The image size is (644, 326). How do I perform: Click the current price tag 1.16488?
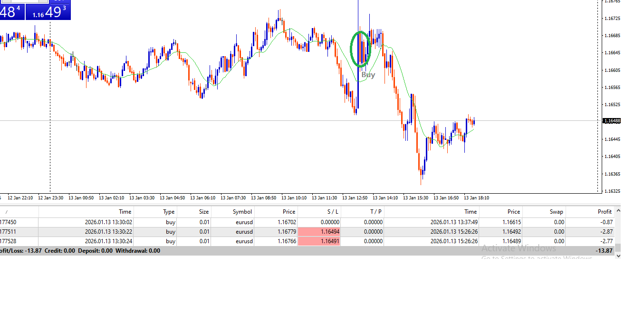click(611, 121)
